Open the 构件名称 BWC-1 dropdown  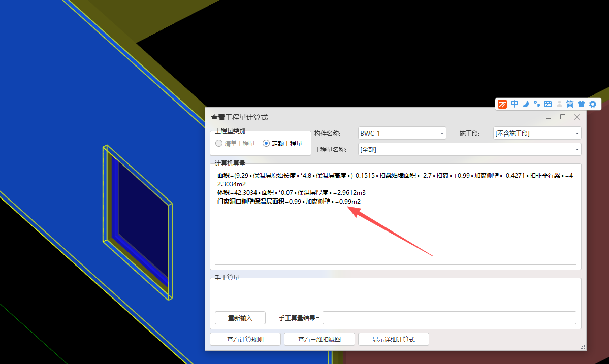(402, 133)
